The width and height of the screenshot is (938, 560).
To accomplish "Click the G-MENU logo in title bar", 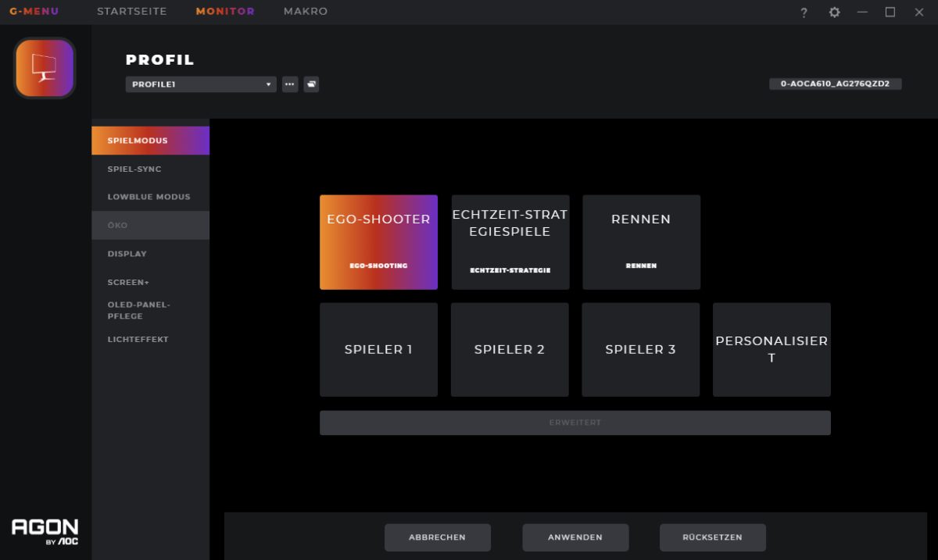I will [34, 12].
